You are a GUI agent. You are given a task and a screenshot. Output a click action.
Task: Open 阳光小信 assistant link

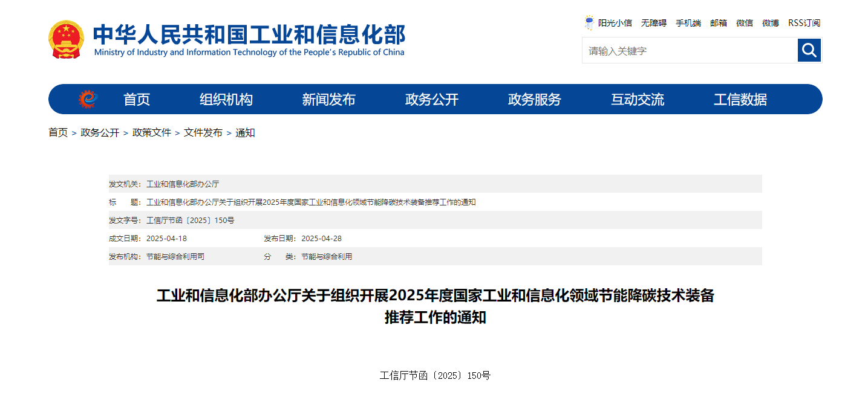point(615,23)
